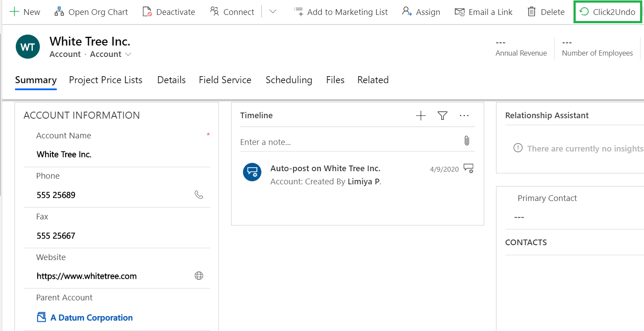Assign the record to another user
Image resolution: width=644 pixels, height=331 pixels.
coord(421,11)
